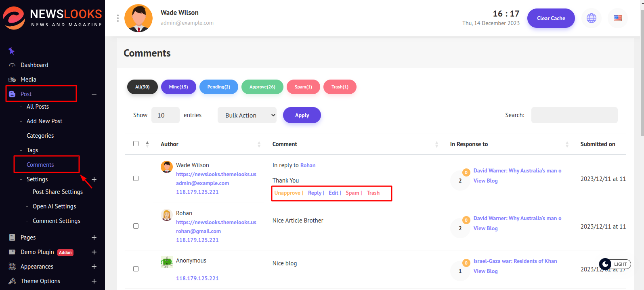The height and width of the screenshot is (290, 644).
Task: Click Unapprove on Wade Wilson's comment
Action: pyautogui.click(x=287, y=193)
